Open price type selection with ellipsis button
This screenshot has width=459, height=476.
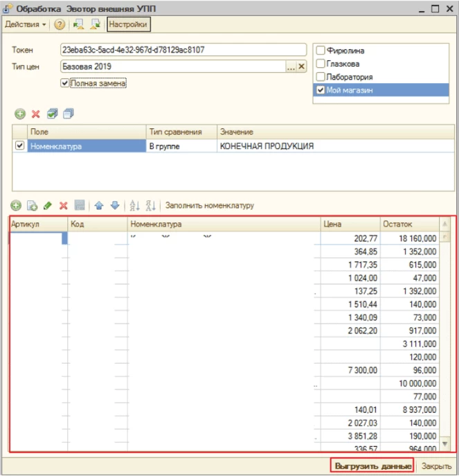[x=291, y=67]
